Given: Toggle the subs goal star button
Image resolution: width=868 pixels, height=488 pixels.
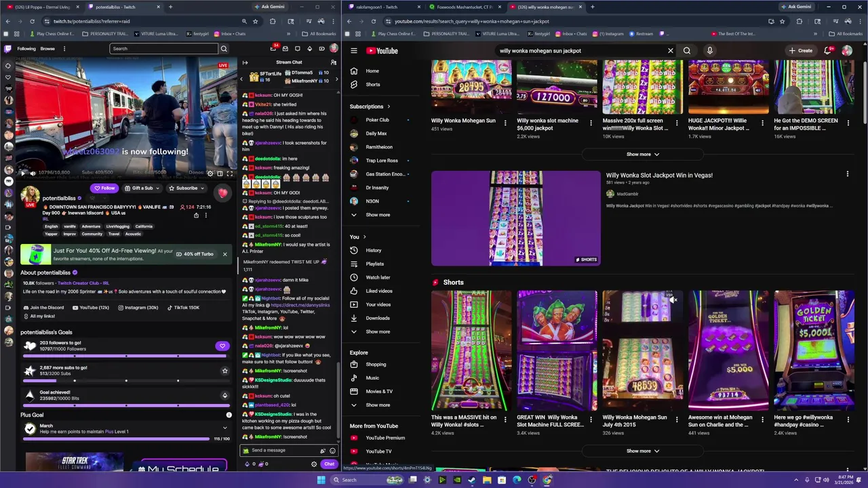Looking at the screenshot, I should (x=224, y=371).
